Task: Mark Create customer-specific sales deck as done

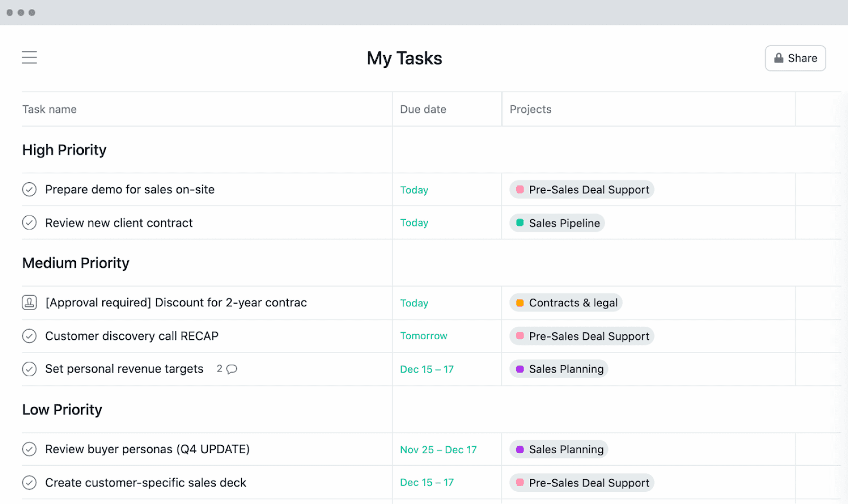Action: [29, 483]
